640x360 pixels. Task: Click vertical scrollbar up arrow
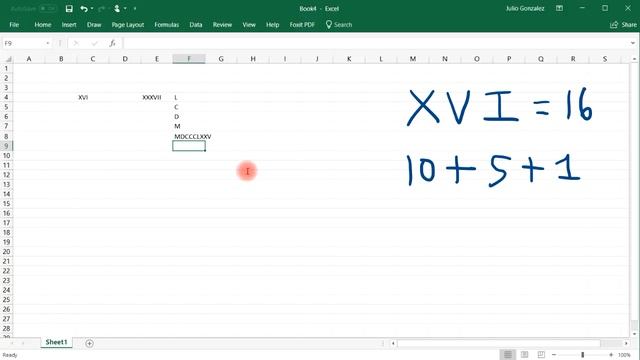coord(634,59)
